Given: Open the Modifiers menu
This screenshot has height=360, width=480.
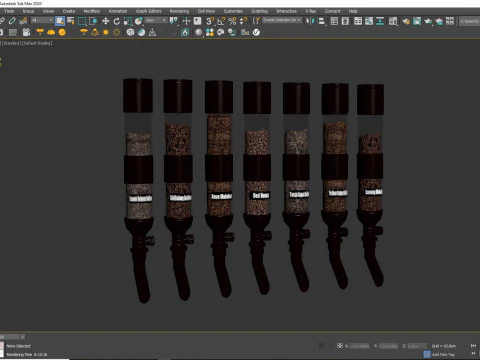Looking at the screenshot, I should pyautogui.click(x=92, y=11).
